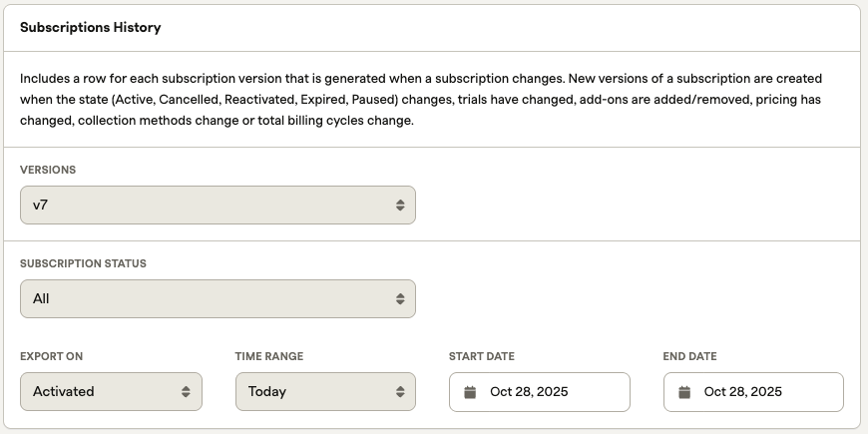Click the Subscriptions History heading
Viewport: 868px width, 434px height.
(x=91, y=28)
